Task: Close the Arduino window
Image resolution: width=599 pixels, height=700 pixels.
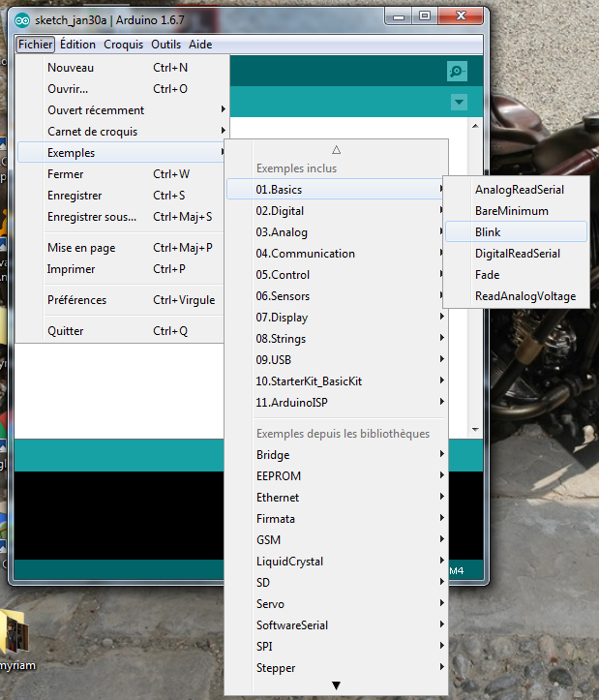Action: click(461, 16)
